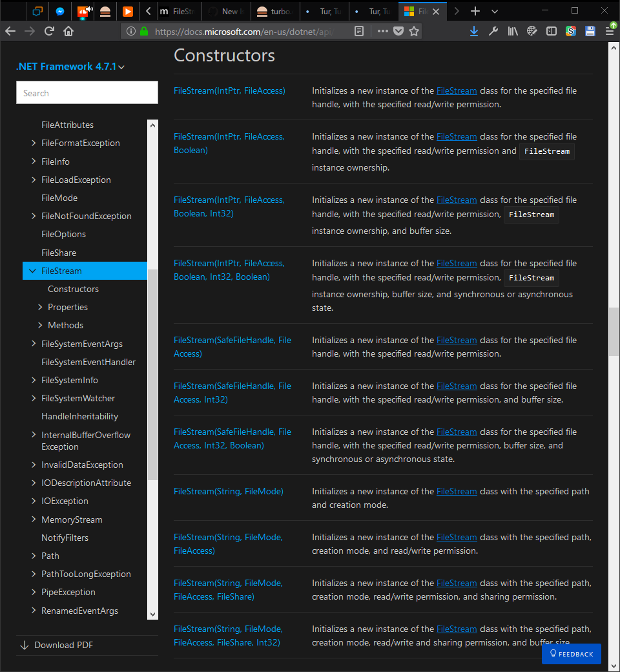This screenshot has height=672, width=620.
Task: Click the wrench tool icon in toolbar
Action: coord(493,30)
